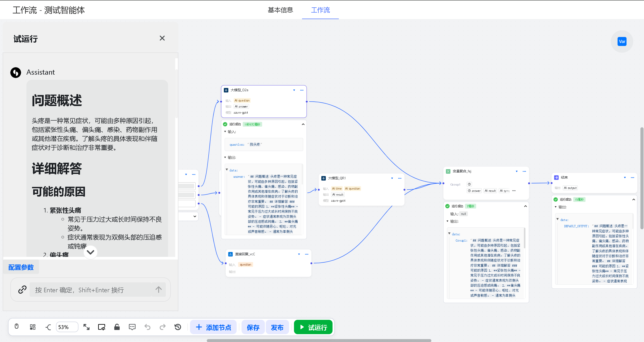Click the attachment link icon in chat input
644x342 pixels.
[x=22, y=290]
